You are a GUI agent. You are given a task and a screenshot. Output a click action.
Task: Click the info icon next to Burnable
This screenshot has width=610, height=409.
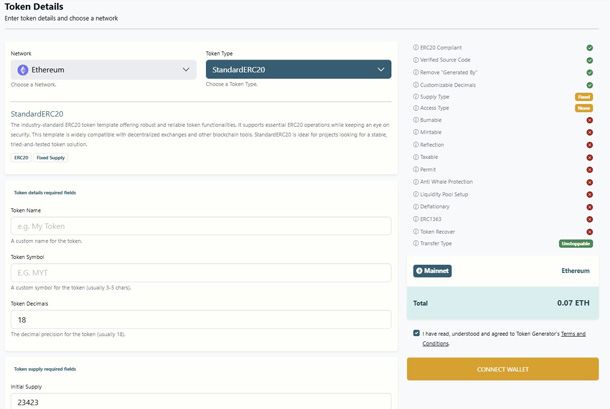[x=416, y=120]
